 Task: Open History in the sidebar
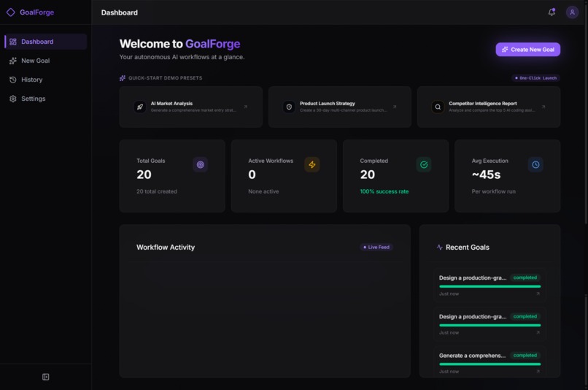tap(46, 80)
